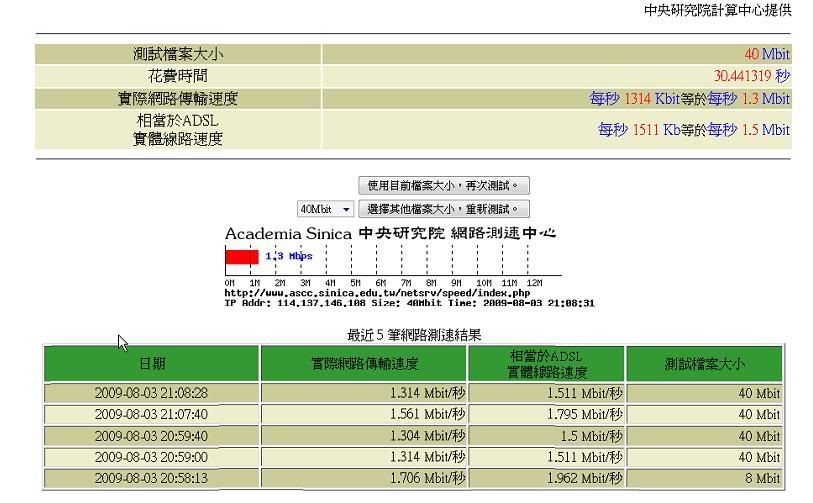Click the red speed bar in the graph
This screenshot has height=503, width=813.
(241, 257)
